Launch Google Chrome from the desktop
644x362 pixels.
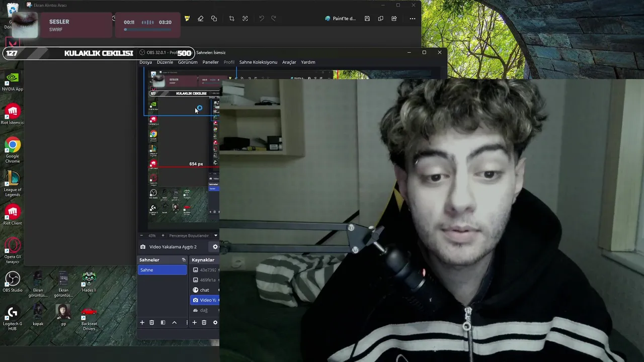13,150
